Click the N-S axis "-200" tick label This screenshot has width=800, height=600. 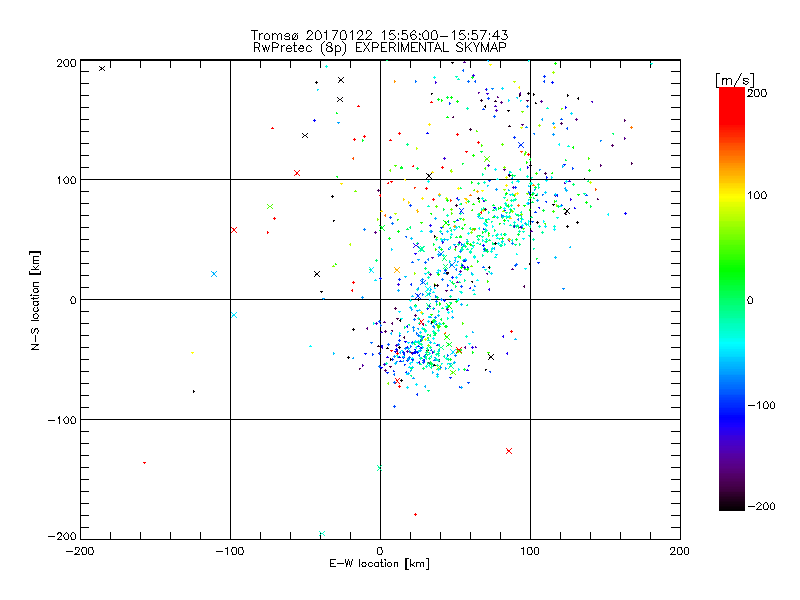point(62,536)
